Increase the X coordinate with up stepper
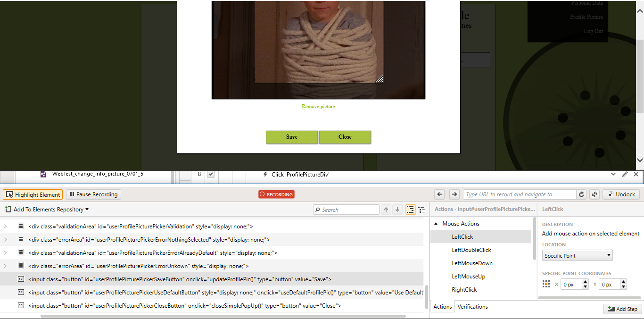The width and height of the screenshot is (644, 319). 585,282
